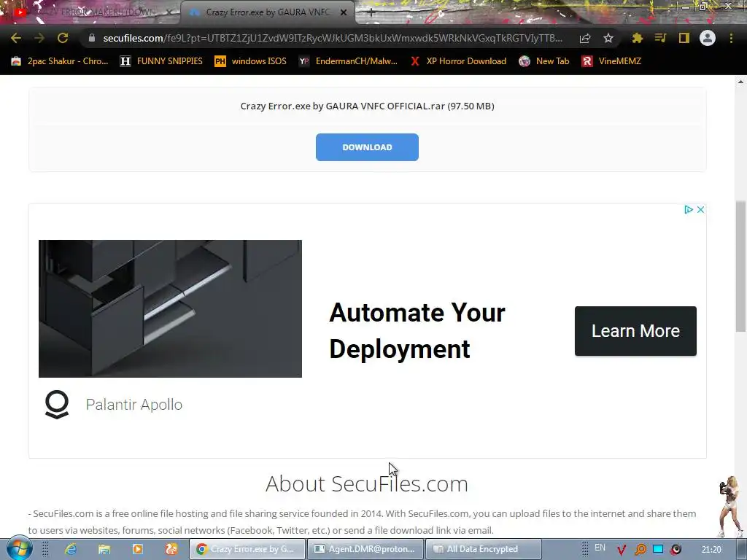Open the XP Horror Download bookmark
This screenshot has width=747, height=560.
[458, 61]
